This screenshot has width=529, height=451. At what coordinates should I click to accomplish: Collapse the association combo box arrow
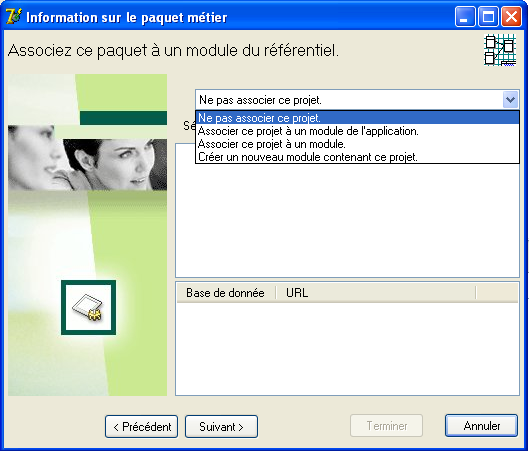click(510, 100)
